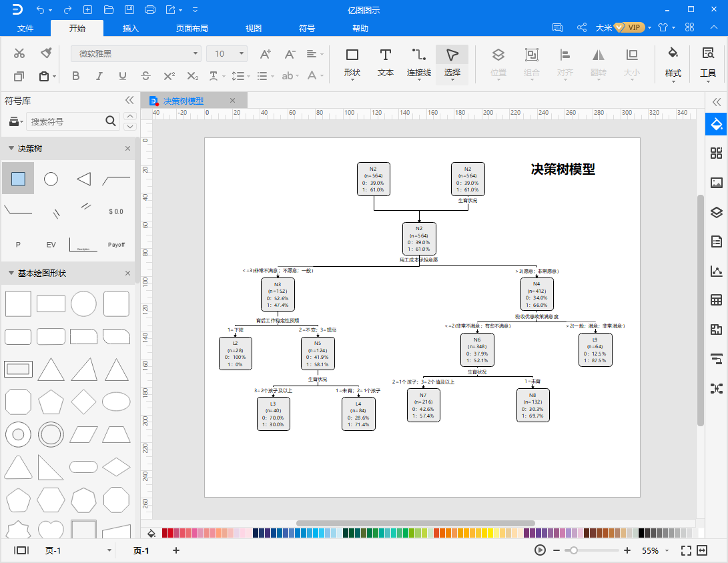Open the 页面布局 ribbon tab
The width and height of the screenshot is (728, 563).
click(x=192, y=28)
